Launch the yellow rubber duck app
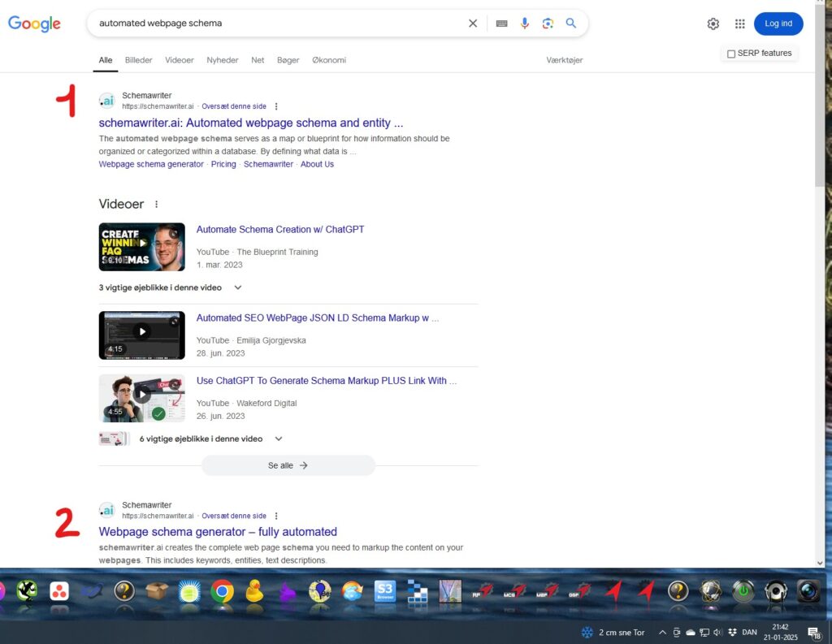Viewport: 832px width, 644px height. click(x=254, y=591)
